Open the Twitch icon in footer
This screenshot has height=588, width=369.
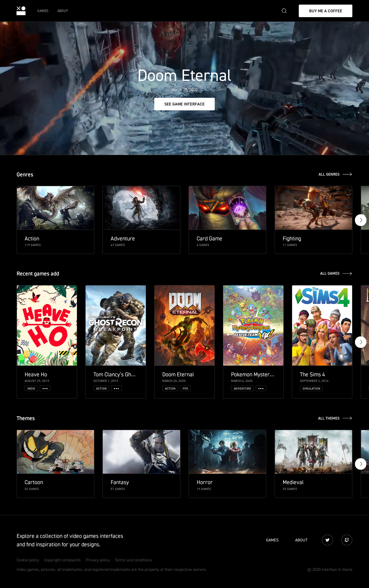pyautogui.click(x=347, y=540)
